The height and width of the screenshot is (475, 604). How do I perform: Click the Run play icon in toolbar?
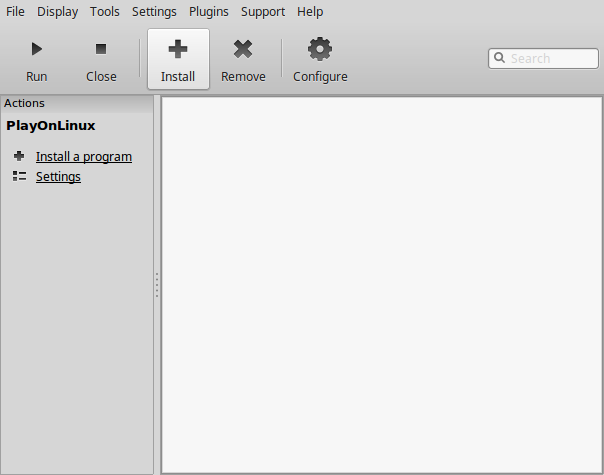click(x=37, y=49)
